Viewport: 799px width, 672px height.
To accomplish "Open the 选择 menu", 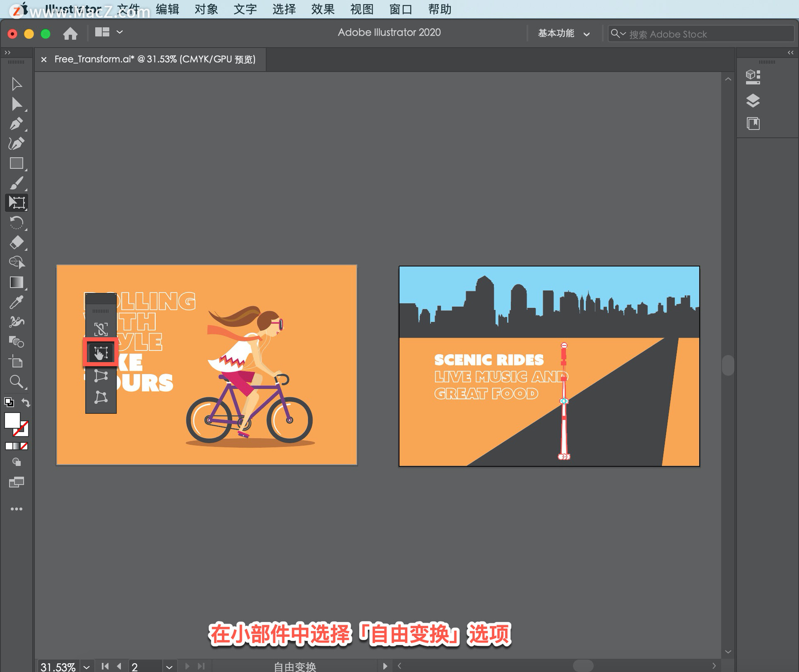I will (x=284, y=9).
